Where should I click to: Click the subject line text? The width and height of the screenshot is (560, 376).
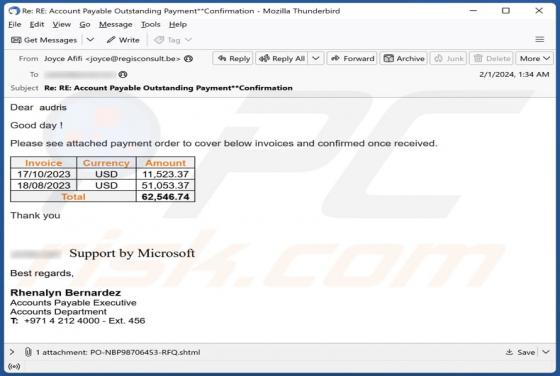click(x=168, y=88)
